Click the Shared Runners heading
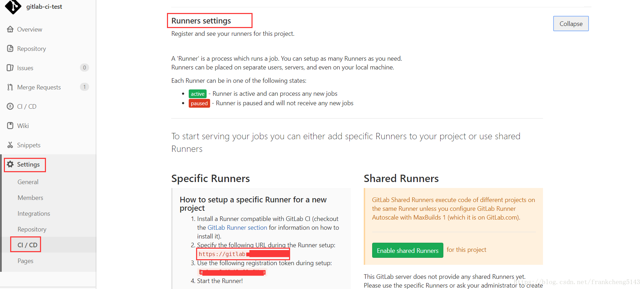The image size is (644, 289). [401, 179]
